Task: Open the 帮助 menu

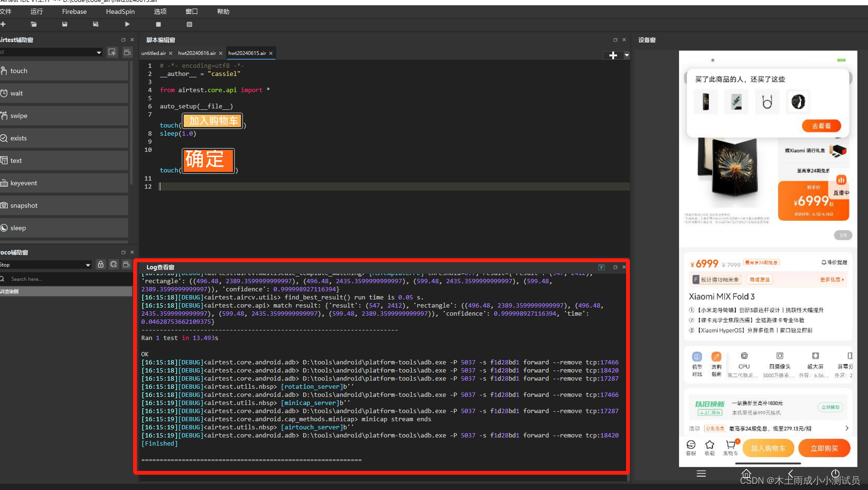Action: coord(223,11)
